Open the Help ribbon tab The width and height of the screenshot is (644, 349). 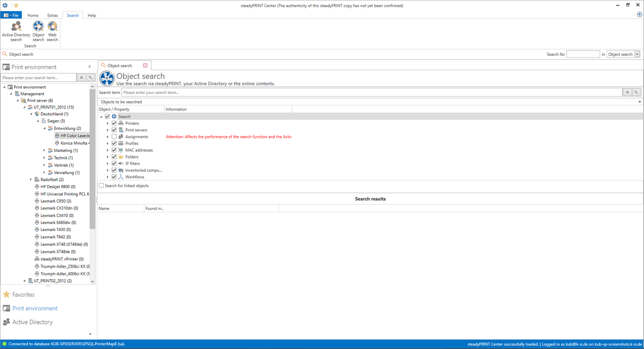coord(92,15)
